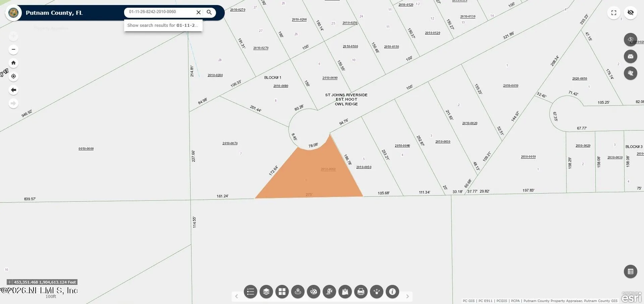
Task: Zoom out of the map
Action: [x=13, y=50]
